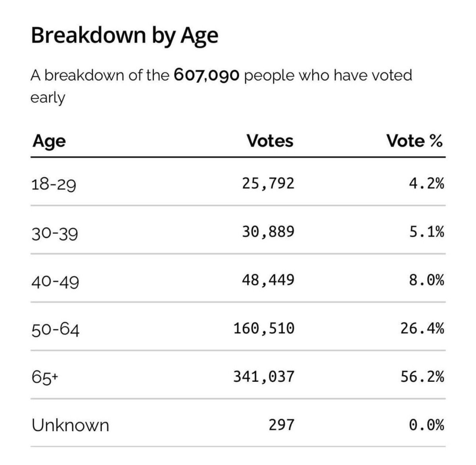Click the 30,889 votes value
Viewport: 476px width, 465px height.
coord(269,232)
